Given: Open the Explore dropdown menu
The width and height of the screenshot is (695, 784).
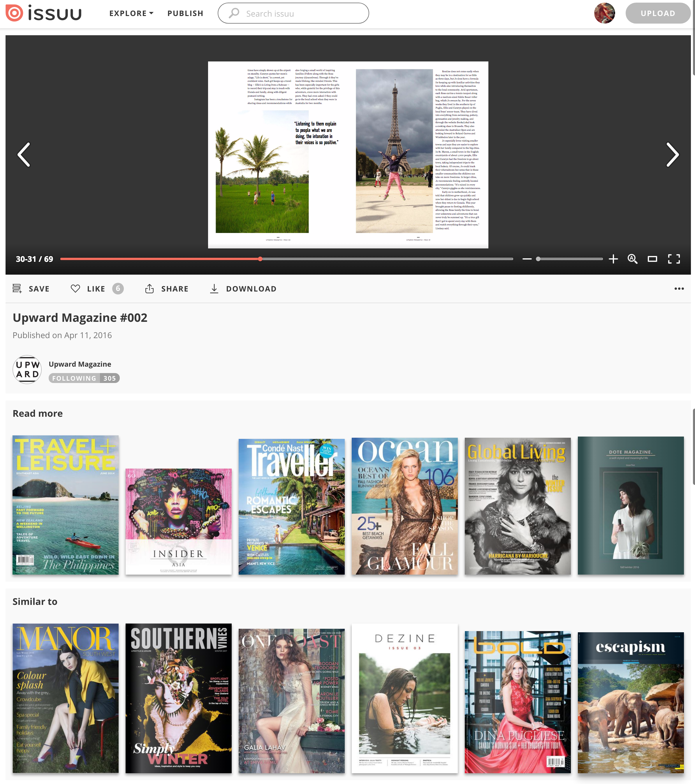Looking at the screenshot, I should click(x=131, y=13).
